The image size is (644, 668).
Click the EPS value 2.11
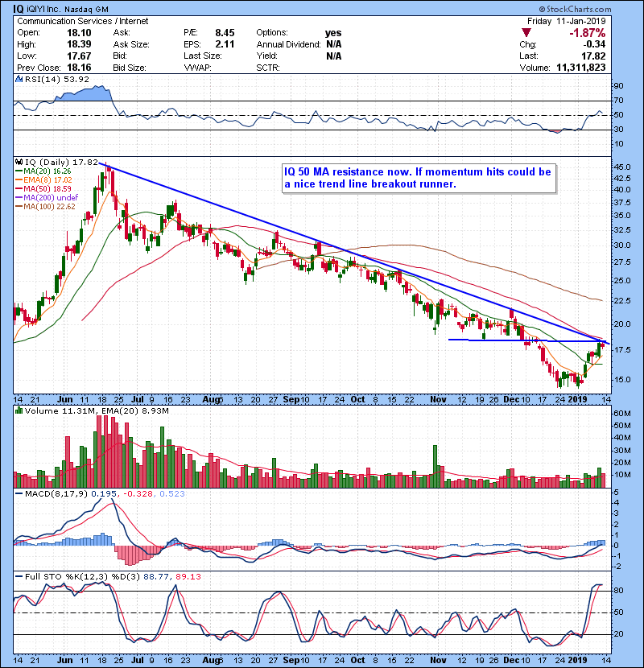point(225,44)
